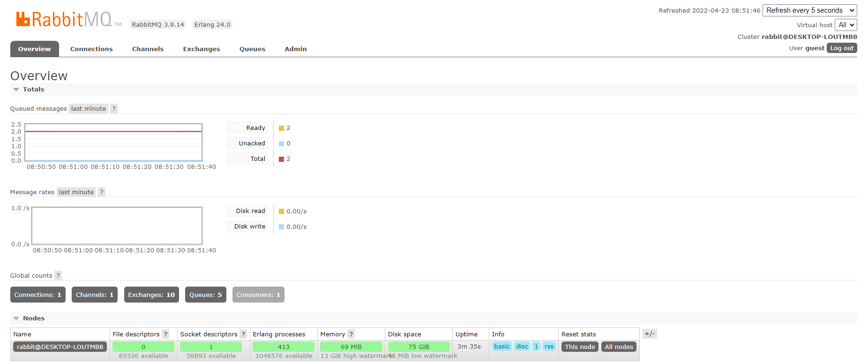Change Queued messages last minute range
The image size is (868, 364).
(x=89, y=108)
